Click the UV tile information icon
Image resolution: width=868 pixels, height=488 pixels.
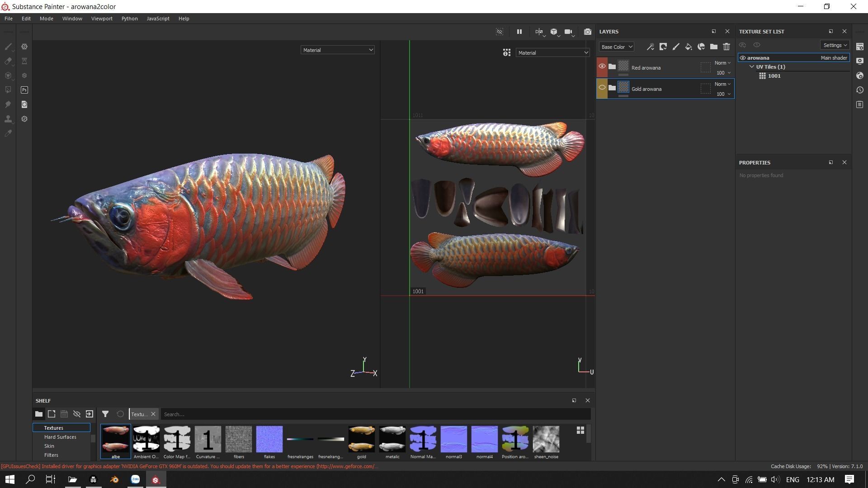click(x=507, y=53)
